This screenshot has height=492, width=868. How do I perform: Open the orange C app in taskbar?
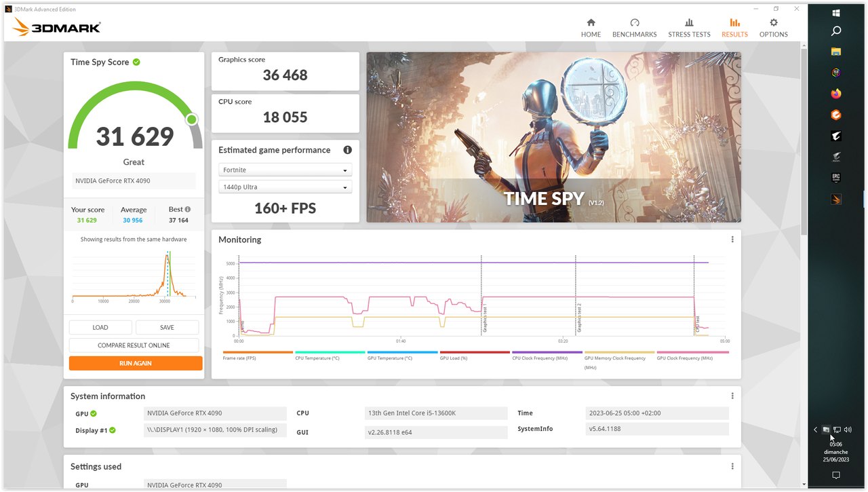(x=836, y=115)
